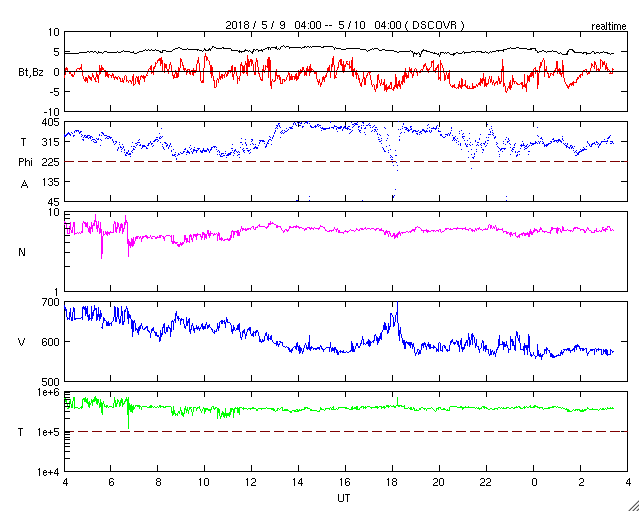This screenshot has height=512, width=640.
Task: Click the x-axis hour label '18'
Action: point(393,482)
